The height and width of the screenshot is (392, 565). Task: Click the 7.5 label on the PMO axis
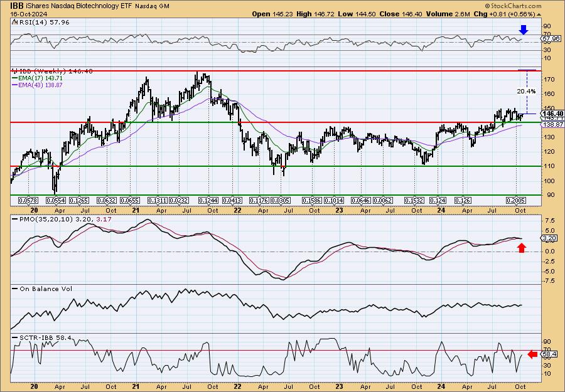point(549,220)
